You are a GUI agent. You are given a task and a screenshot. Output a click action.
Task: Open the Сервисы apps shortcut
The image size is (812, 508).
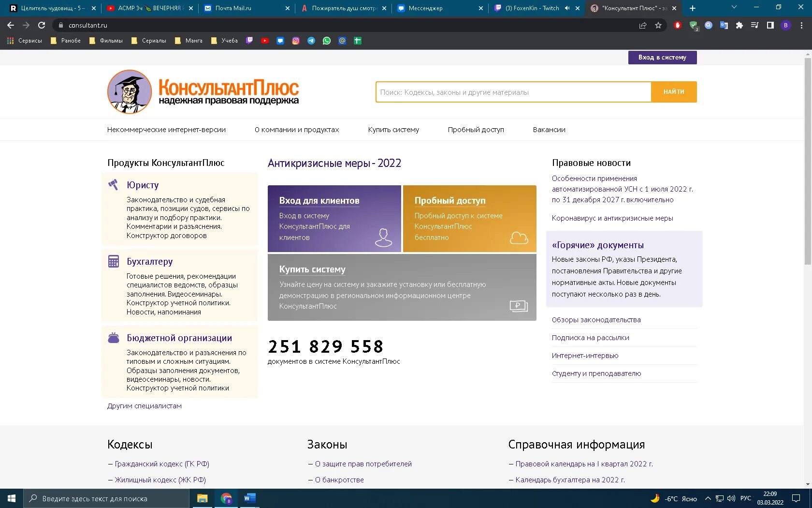(x=25, y=41)
